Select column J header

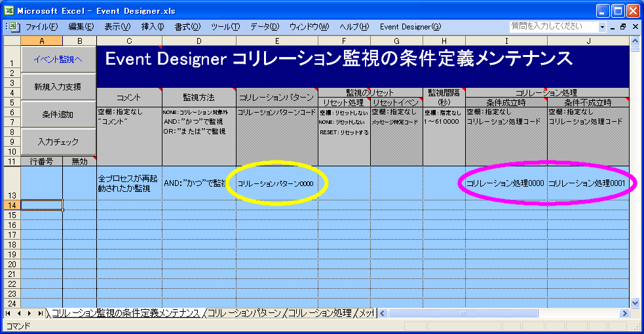click(x=588, y=41)
